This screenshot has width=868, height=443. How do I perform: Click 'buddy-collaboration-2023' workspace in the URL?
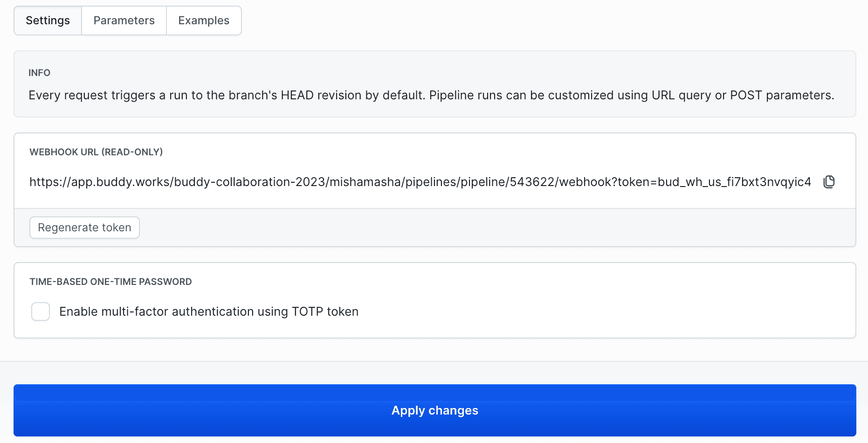coord(250,182)
